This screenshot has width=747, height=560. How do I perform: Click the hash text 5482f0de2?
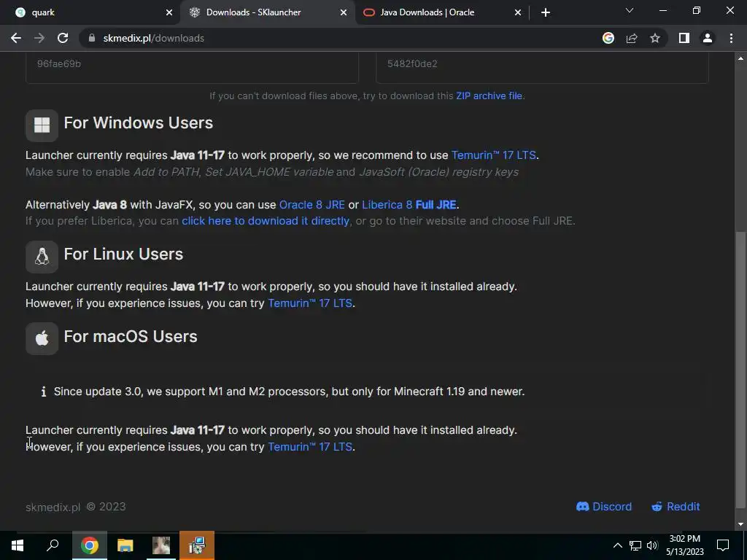[x=412, y=64]
